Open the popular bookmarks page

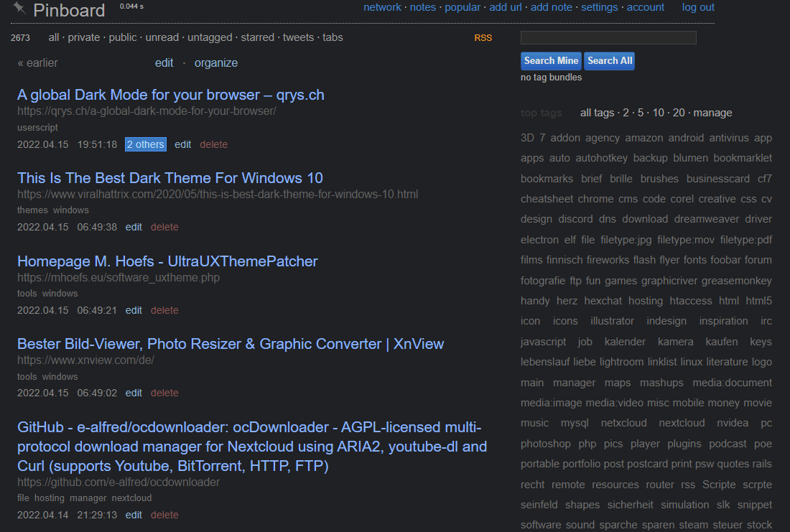pos(463,7)
